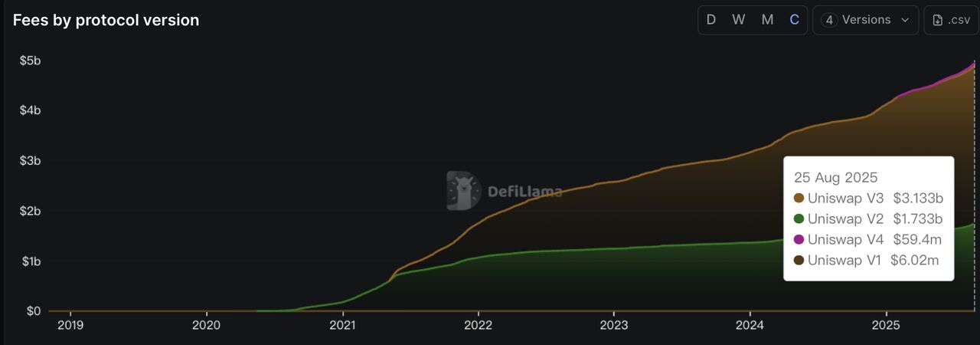Viewport: 980px width, 345px height.
Task: Click the 2025 label on time axis
Action: pos(886,326)
